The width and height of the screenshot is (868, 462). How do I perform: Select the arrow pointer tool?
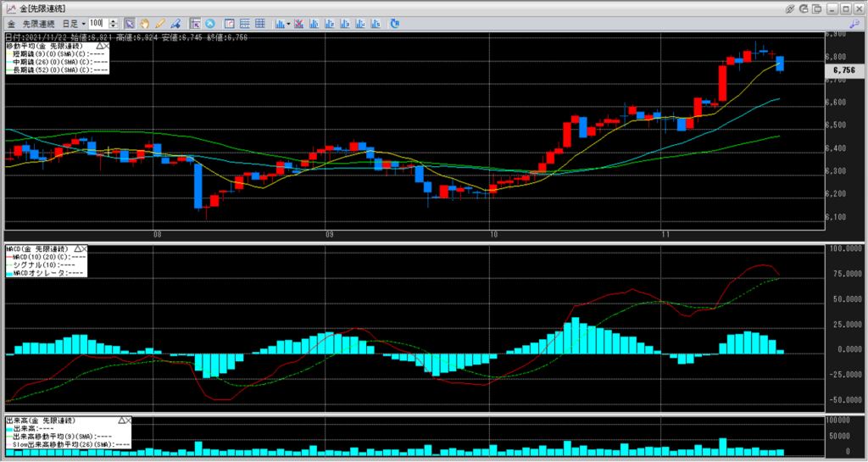(x=129, y=23)
